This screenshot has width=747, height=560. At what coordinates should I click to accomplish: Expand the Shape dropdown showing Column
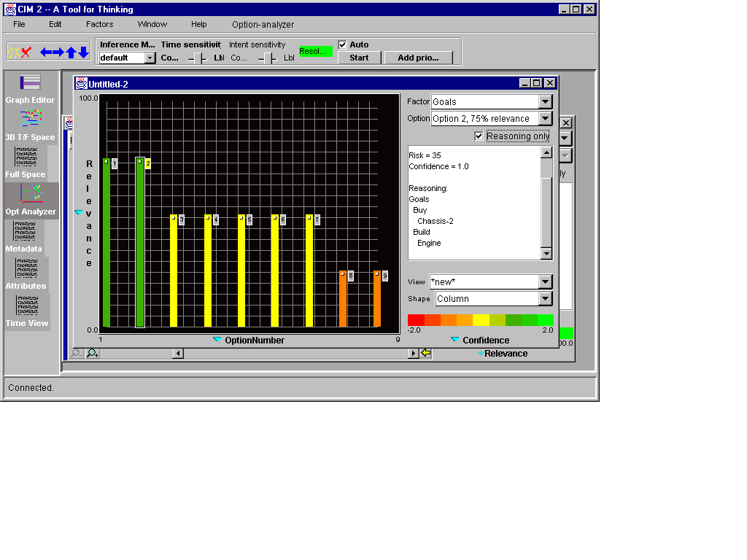click(545, 299)
